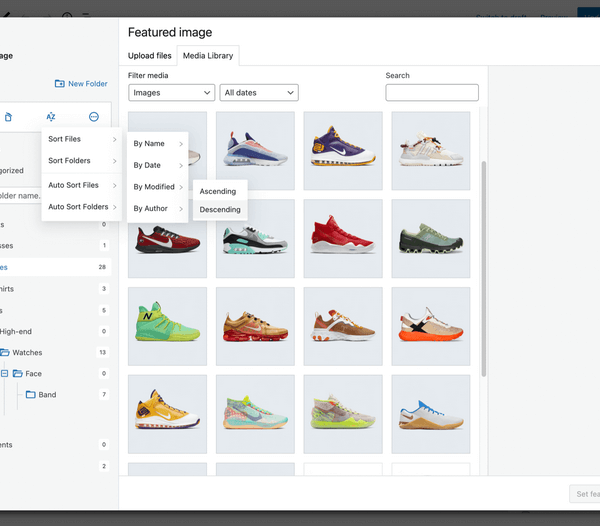Click the Watches folder icon
Viewport: 600px width, 526px height.
tap(5, 352)
